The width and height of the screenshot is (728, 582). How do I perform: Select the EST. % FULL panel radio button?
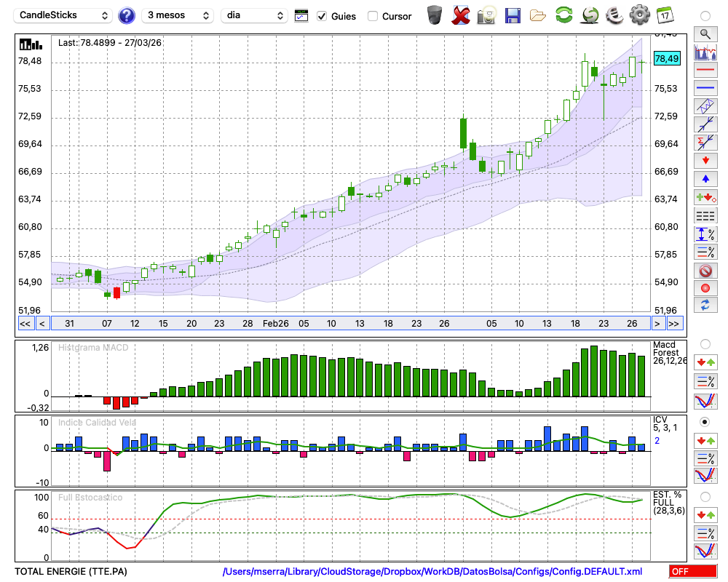(705, 496)
